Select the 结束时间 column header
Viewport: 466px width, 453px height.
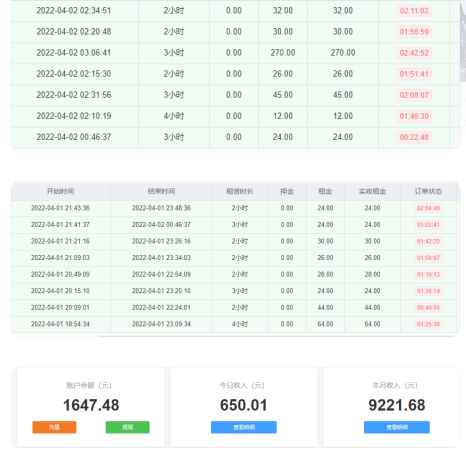tap(161, 191)
